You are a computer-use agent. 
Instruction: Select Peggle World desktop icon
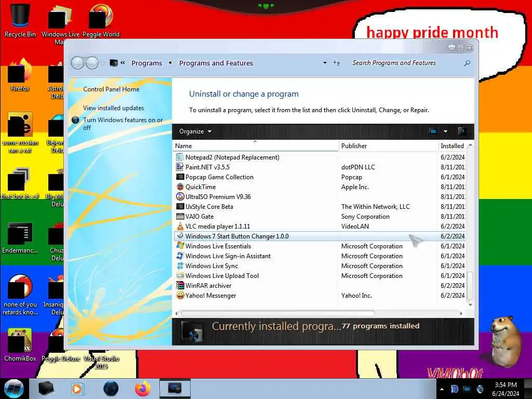pyautogui.click(x=101, y=20)
